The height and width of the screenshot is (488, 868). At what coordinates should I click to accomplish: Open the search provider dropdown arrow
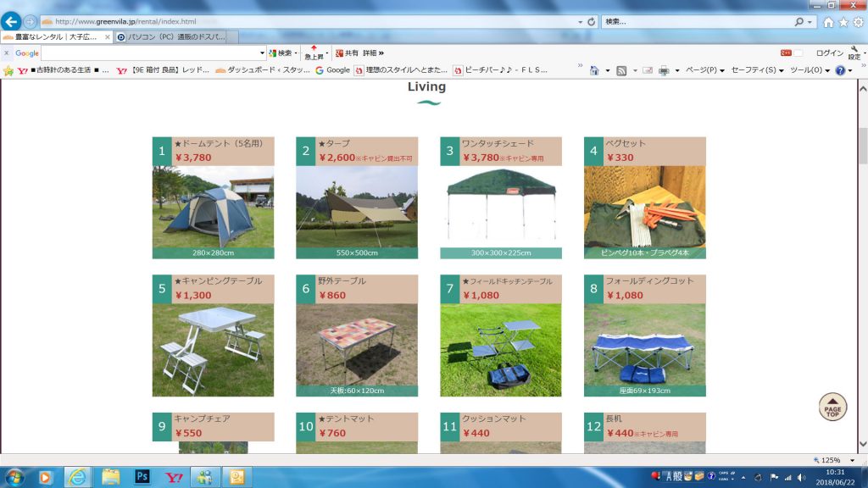click(810, 22)
